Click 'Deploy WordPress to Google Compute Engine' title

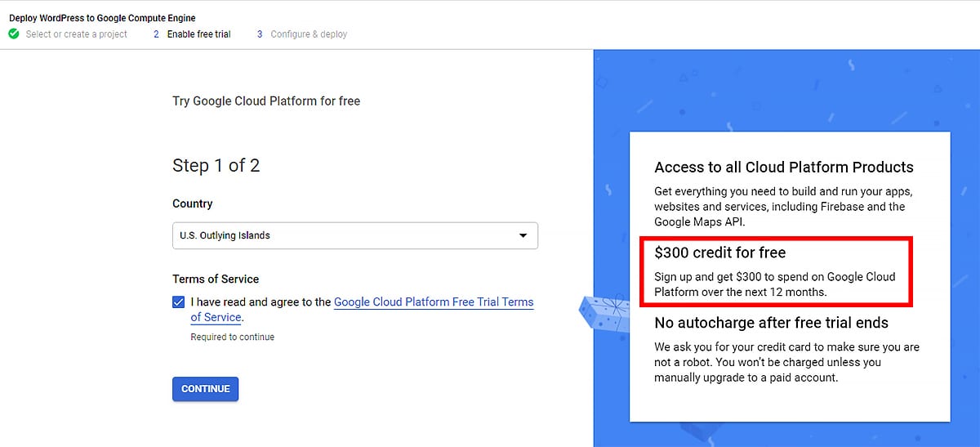tap(102, 17)
